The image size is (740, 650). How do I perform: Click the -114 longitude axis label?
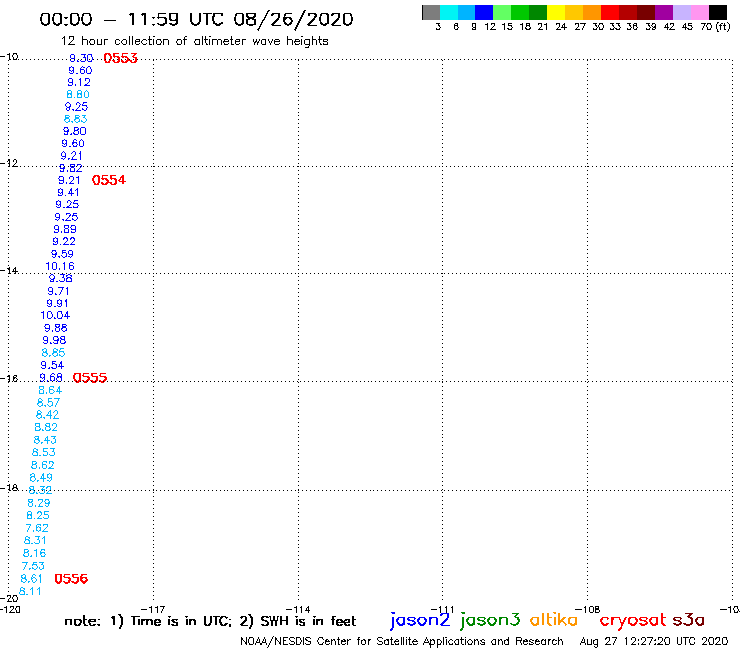pos(298,609)
